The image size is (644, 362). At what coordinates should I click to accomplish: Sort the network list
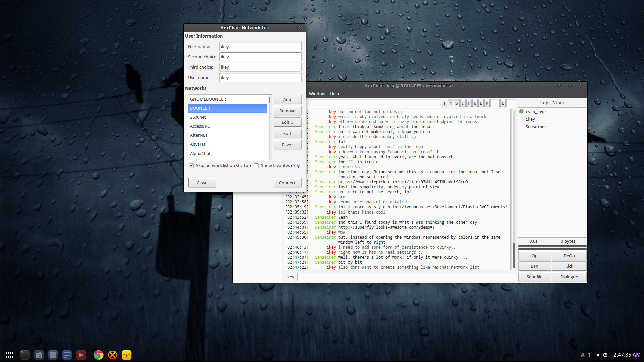point(287,133)
